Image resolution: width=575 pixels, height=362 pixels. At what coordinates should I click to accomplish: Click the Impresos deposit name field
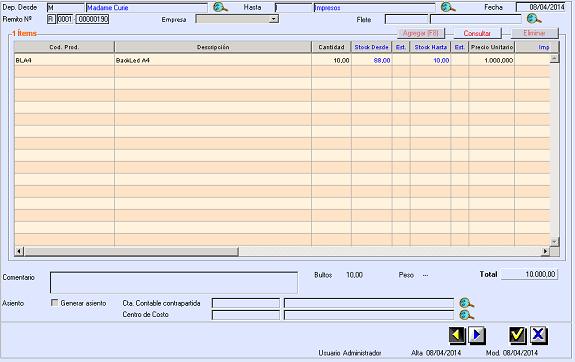pyautogui.click(x=374, y=8)
